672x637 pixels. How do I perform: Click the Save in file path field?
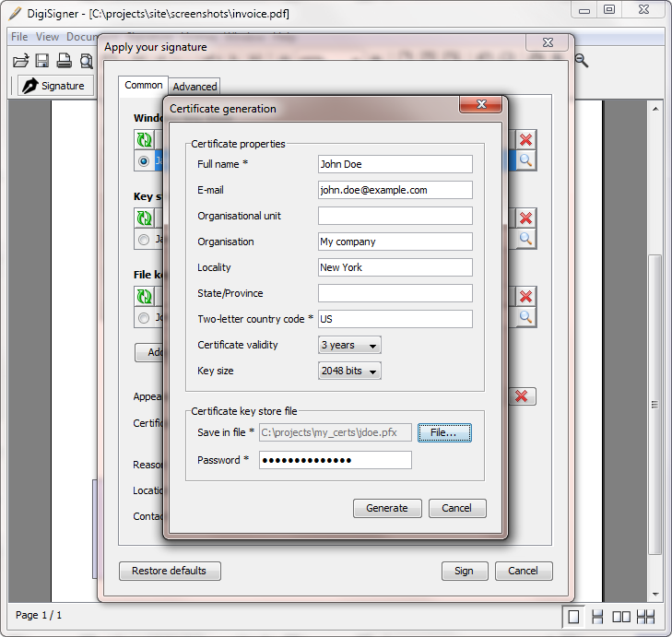[x=336, y=432]
